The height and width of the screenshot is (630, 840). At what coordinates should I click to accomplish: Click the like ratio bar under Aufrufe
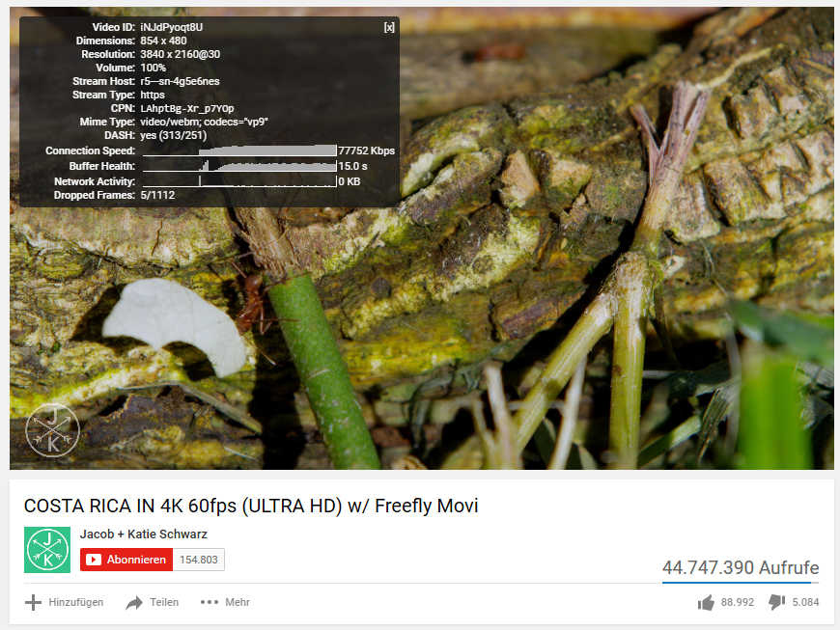coord(741,582)
